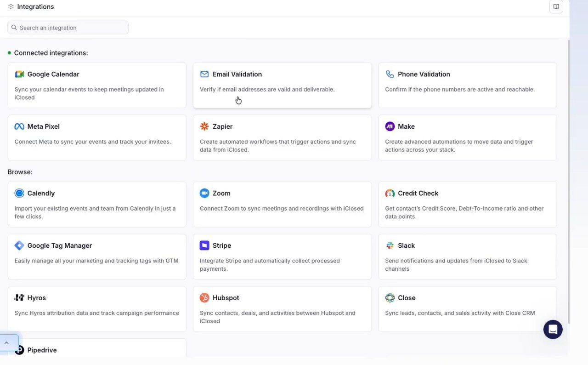
Task: Click the Zoom camera icon
Action: [204, 193]
